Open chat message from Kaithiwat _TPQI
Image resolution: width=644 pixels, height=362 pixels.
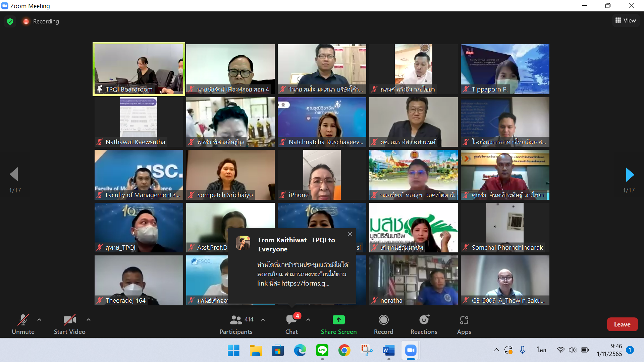pos(292,265)
